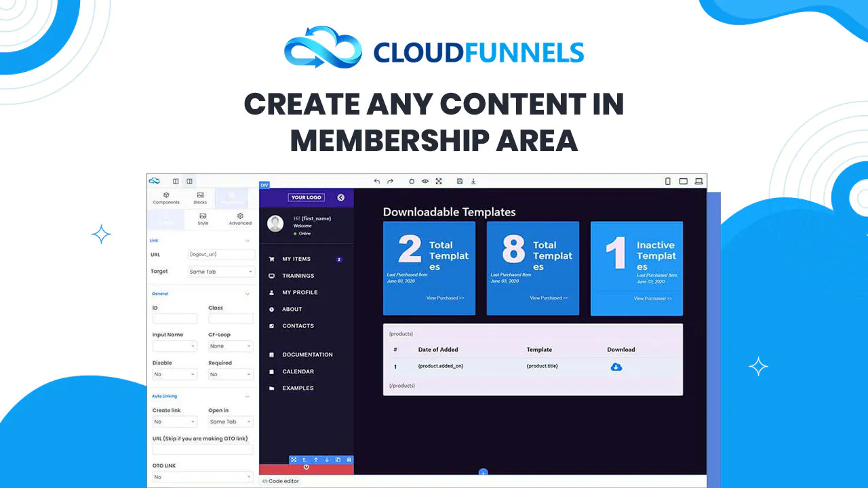This screenshot has width=868, height=488.
Task: Click the second panel layout icon
Action: [x=189, y=181]
